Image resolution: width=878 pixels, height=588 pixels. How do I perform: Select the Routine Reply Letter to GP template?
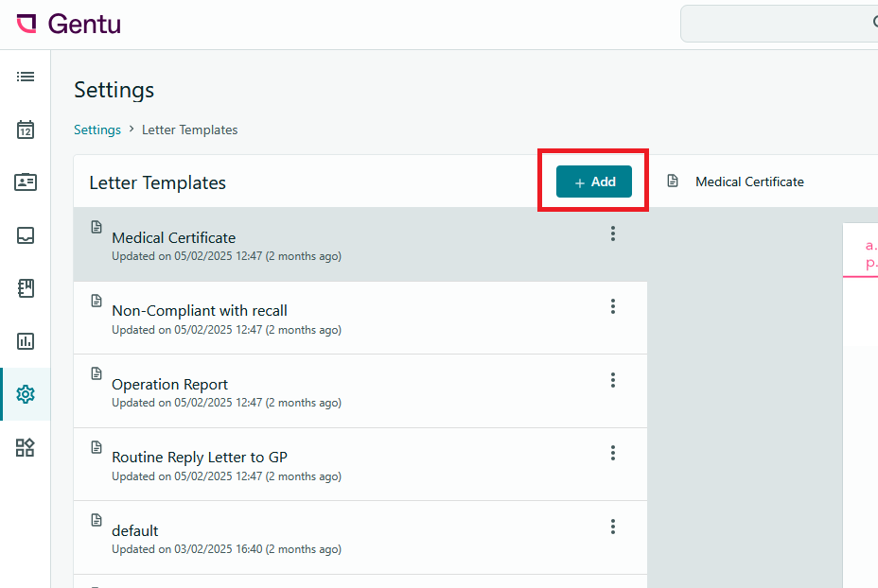[x=200, y=458]
